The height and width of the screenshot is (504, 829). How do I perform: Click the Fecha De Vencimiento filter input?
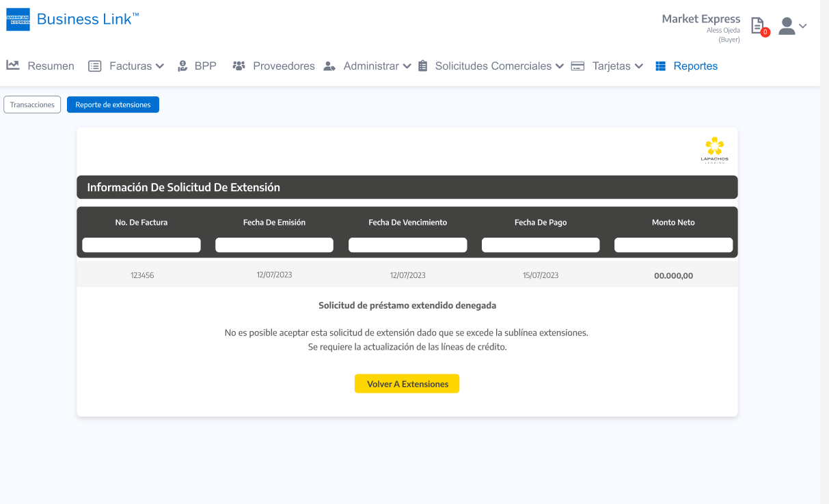[407, 245]
